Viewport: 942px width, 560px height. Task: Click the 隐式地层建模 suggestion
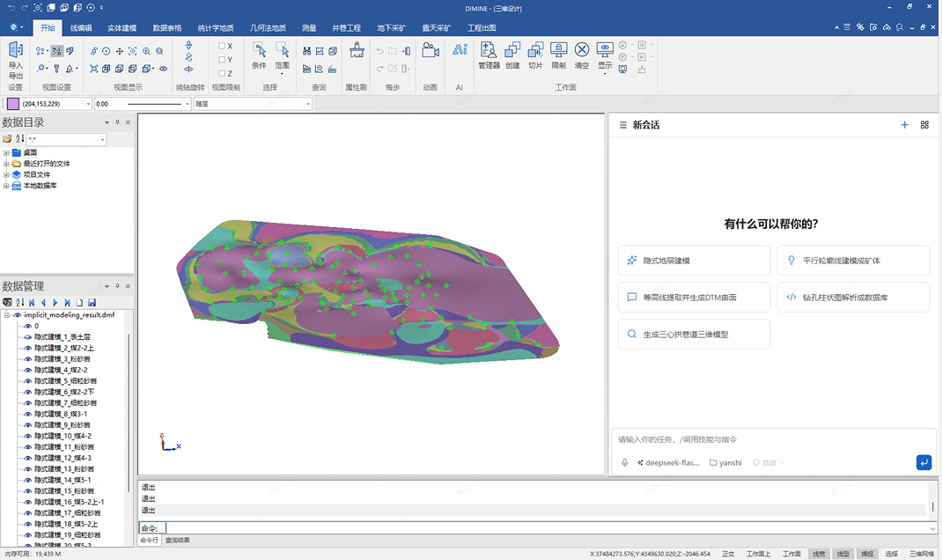tap(694, 260)
